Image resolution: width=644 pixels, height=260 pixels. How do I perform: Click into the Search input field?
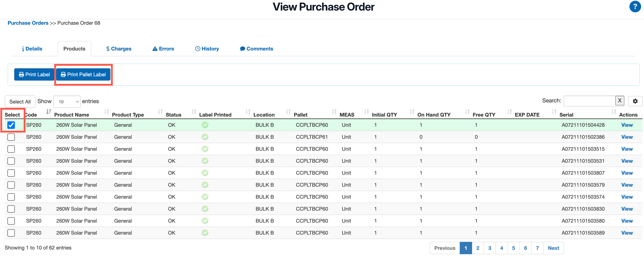pos(589,101)
